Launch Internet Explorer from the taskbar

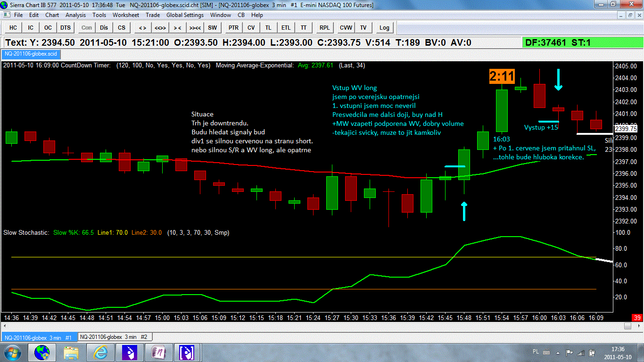pos(100,353)
